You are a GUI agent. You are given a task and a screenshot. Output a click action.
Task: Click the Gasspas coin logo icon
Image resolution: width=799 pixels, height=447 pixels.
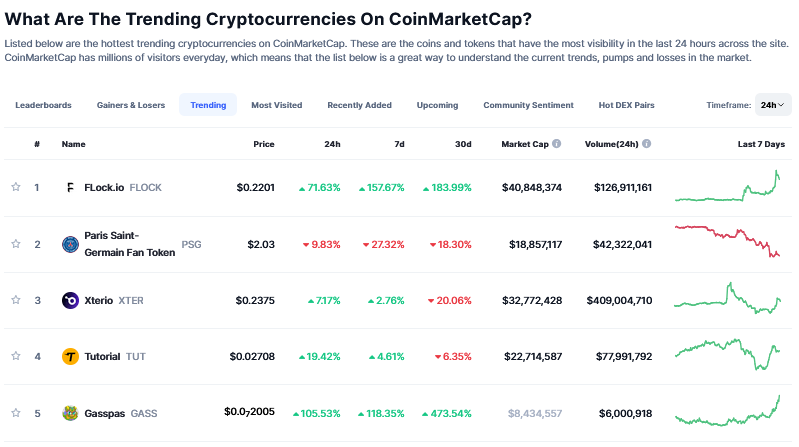coord(70,413)
